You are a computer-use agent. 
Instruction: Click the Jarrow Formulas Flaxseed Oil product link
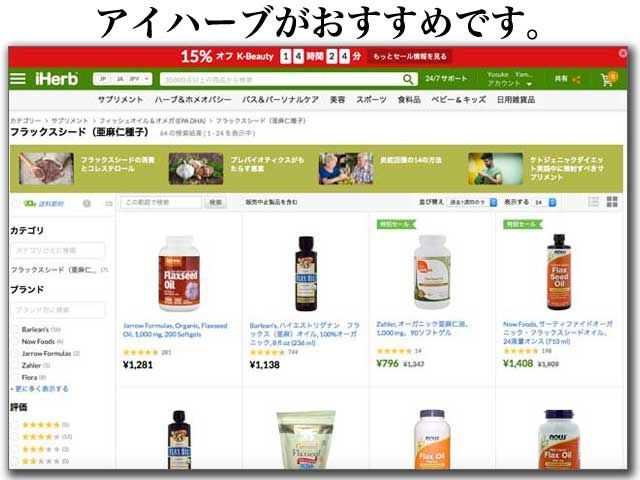(x=175, y=330)
